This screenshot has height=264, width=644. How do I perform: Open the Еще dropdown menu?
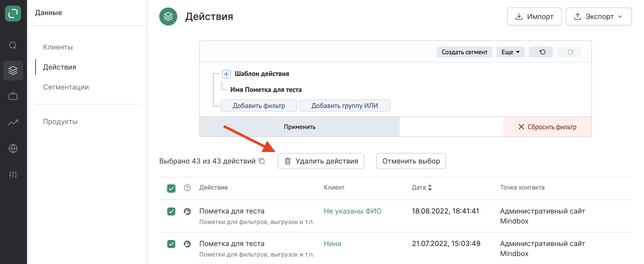click(511, 52)
